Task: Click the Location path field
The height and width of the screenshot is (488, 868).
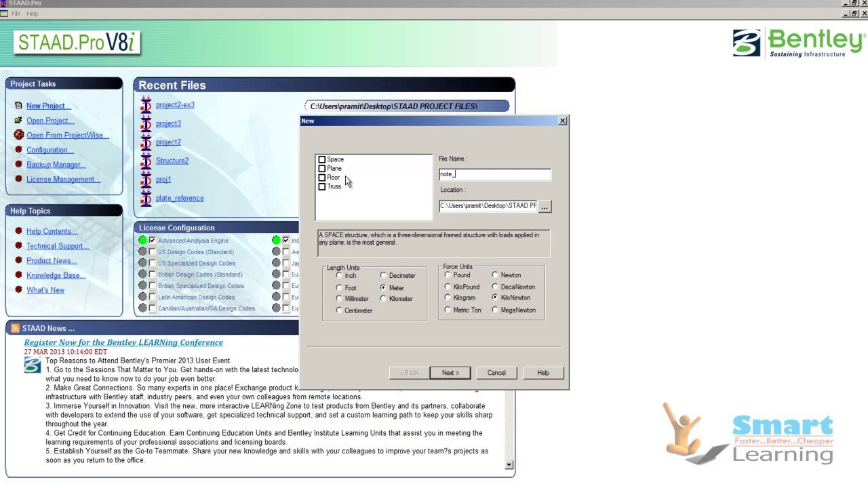Action: (x=488, y=206)
